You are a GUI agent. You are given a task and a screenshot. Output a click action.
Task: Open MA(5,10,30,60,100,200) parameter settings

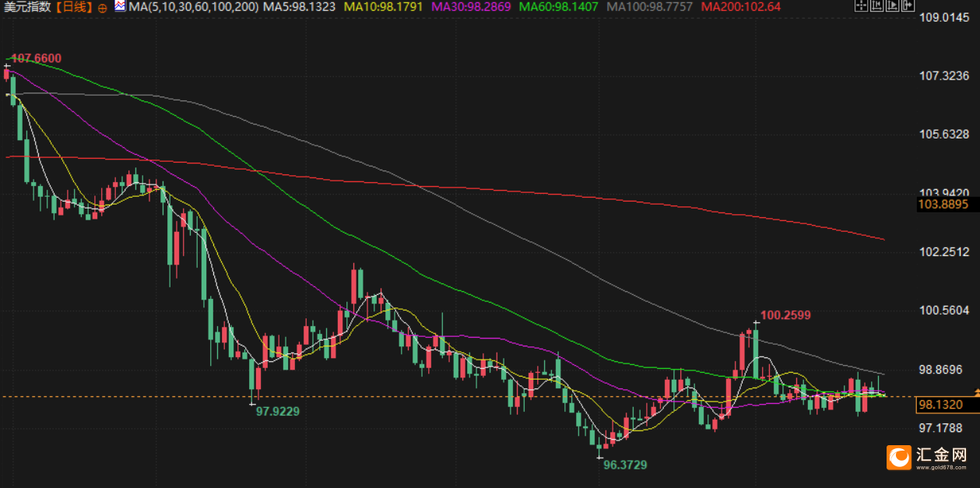193,6
